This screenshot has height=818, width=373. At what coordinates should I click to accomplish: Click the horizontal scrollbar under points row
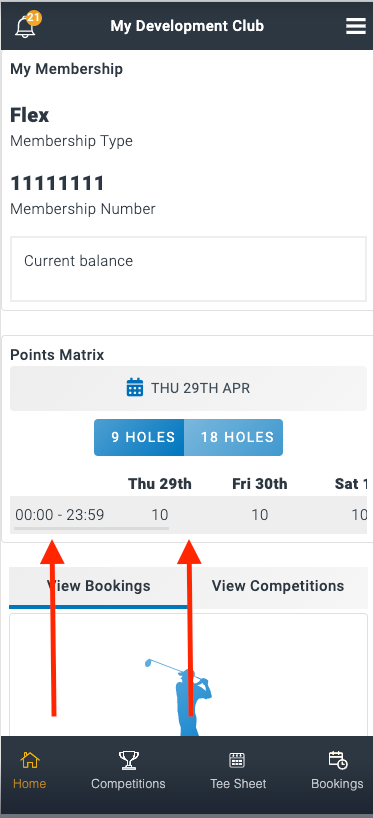point(91,528)
